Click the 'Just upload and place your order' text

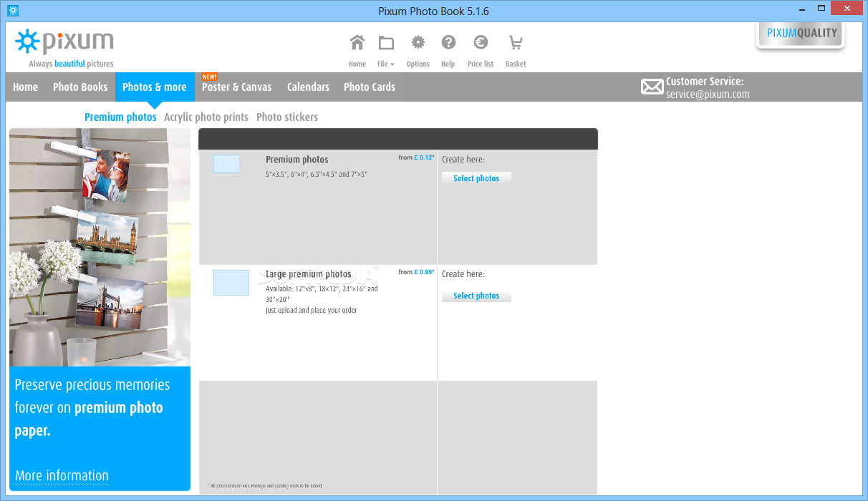click(x=312, y=311)
